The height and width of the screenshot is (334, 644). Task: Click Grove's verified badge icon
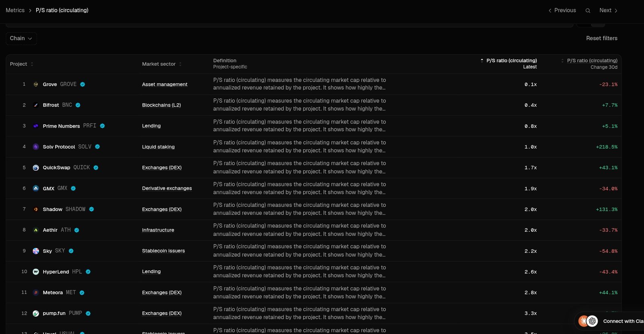83,85
